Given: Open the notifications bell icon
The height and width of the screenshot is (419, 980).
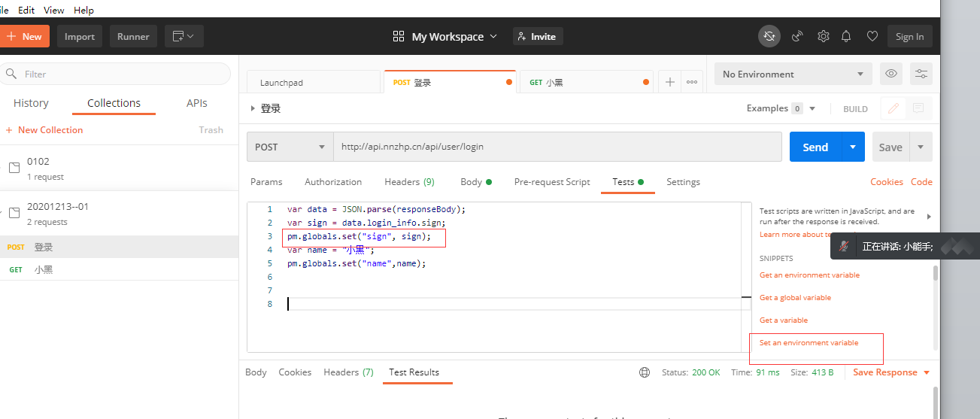Looking at the screenshot, I should click(x=846, y=36).
